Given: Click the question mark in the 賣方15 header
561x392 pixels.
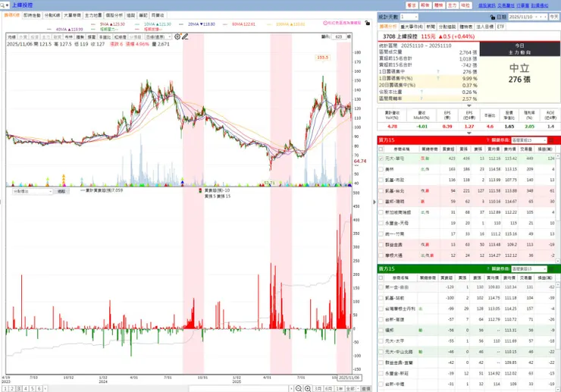Looking at the screenshot, I should pos(487,268).
